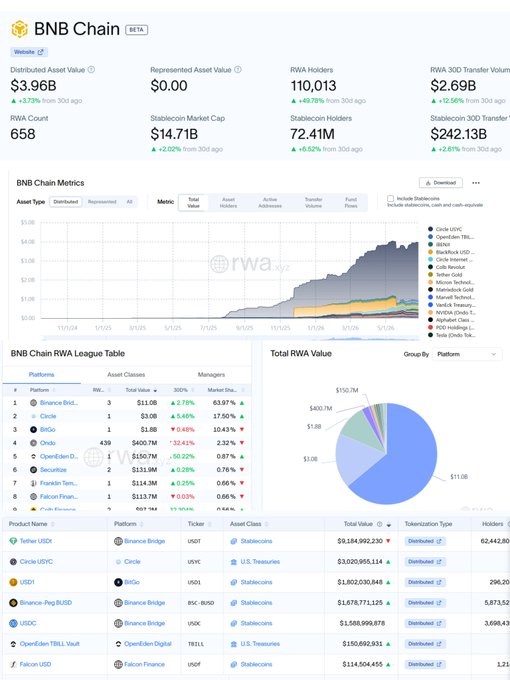This screenshot has width=510, height=680.
Task: Select All asset type
Action: click(129, 202)
